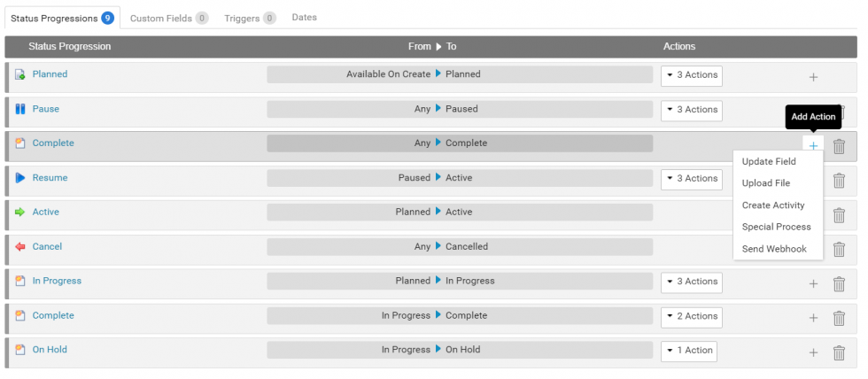Delete the Resume status progression

(x=839, y=181)
